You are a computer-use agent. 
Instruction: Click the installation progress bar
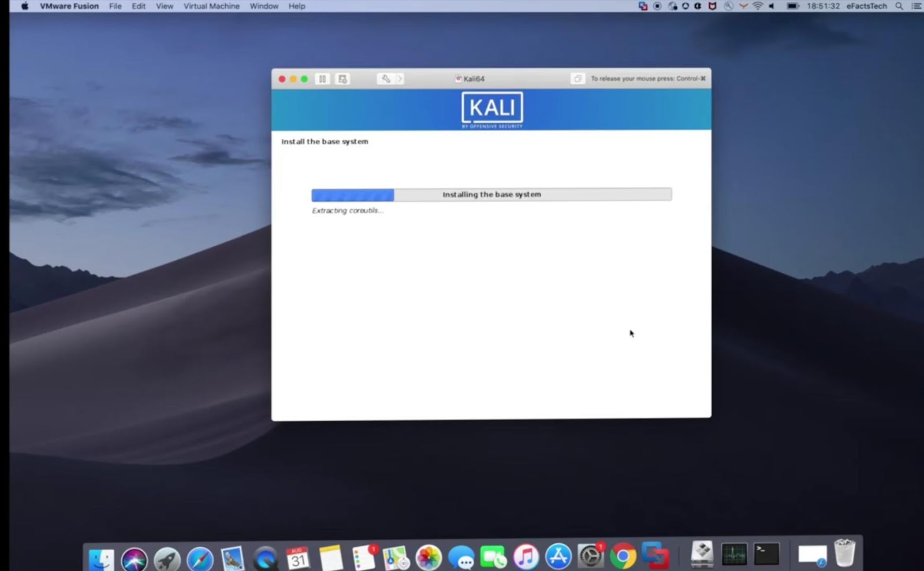pos(491,194)
